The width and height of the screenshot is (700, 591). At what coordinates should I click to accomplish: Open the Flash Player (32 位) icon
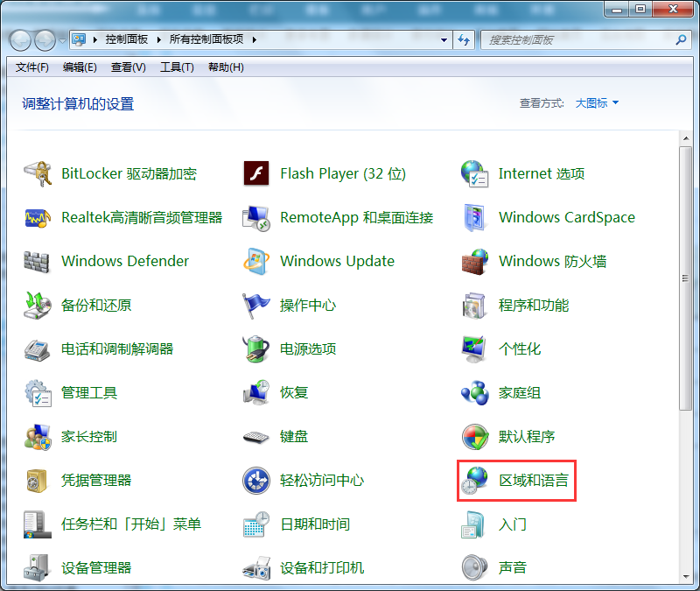point(255,173)
